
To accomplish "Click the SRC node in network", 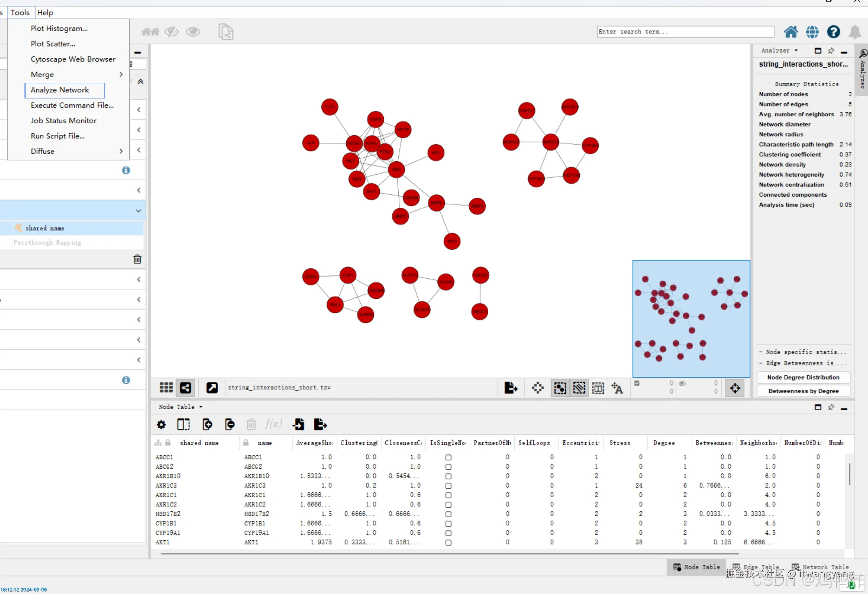I will (x=396, y=169).
